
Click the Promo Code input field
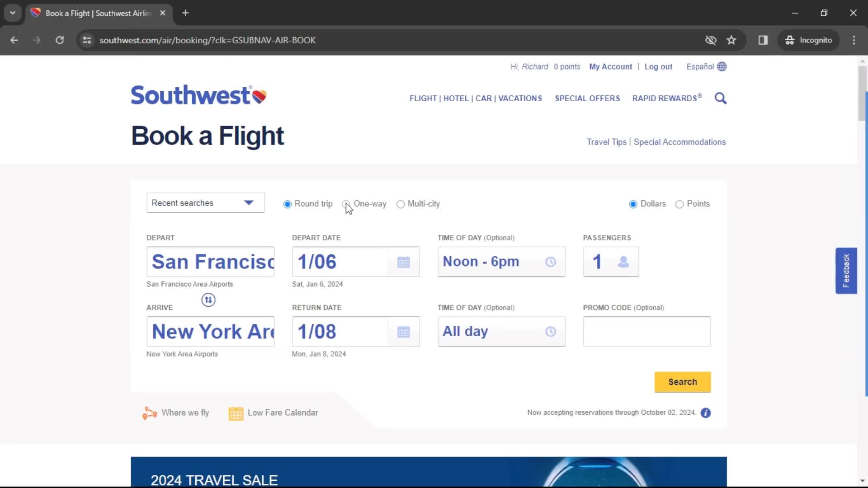tap(646, 331)
